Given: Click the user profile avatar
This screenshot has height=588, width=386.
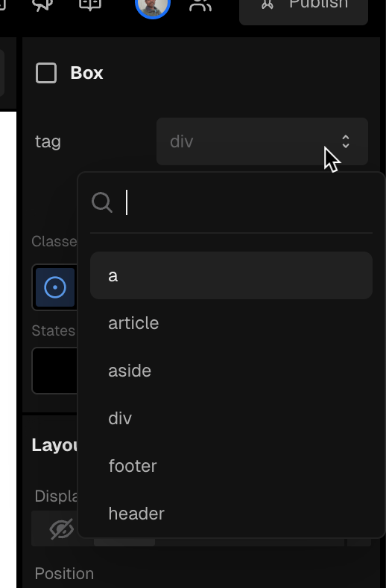Looking at the screenshot, I should tap(153, 5).
